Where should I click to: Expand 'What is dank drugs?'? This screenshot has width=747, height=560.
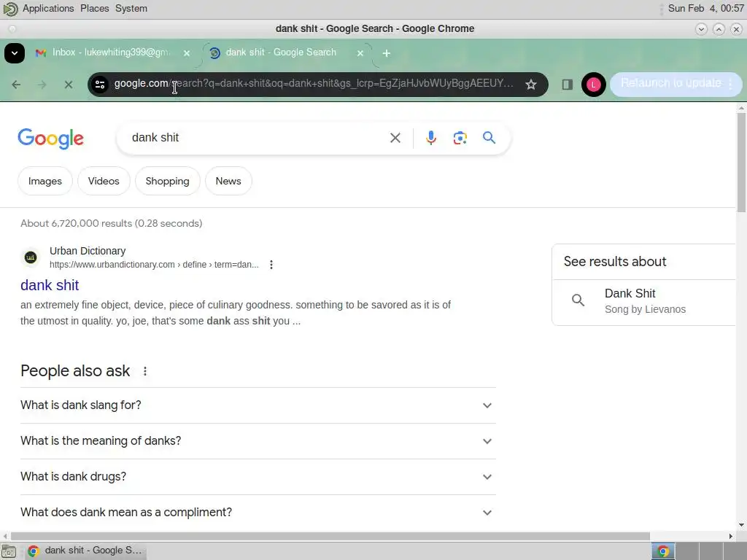click(x=258, y=477)
